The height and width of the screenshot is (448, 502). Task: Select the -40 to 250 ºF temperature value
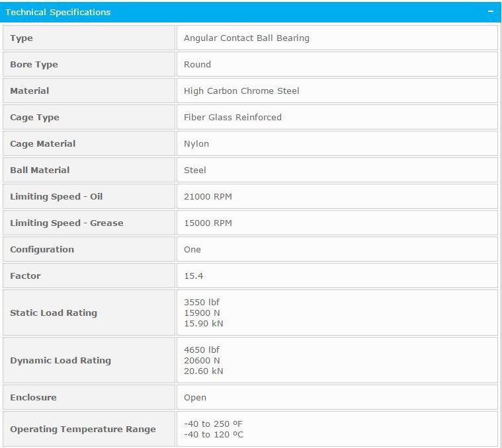tap(214, 424)
